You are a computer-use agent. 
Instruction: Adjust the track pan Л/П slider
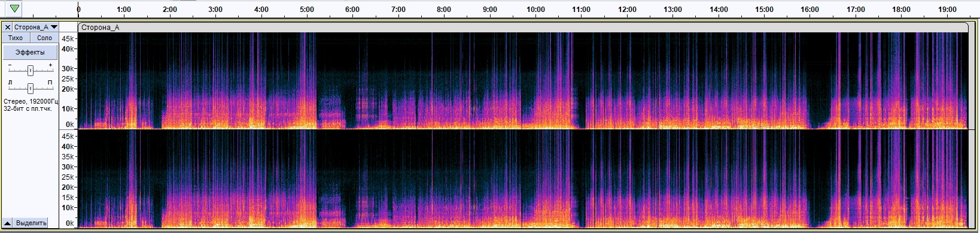(31, 88)
